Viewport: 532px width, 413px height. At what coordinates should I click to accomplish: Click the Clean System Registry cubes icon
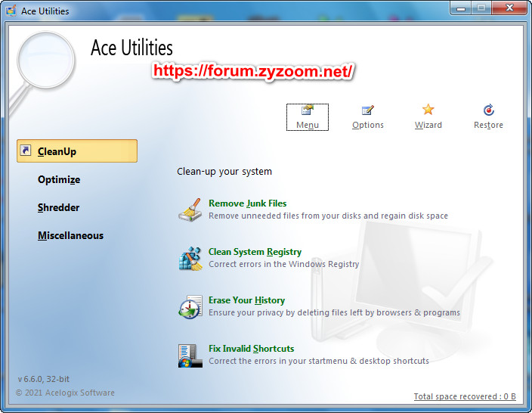click(190, 259)
